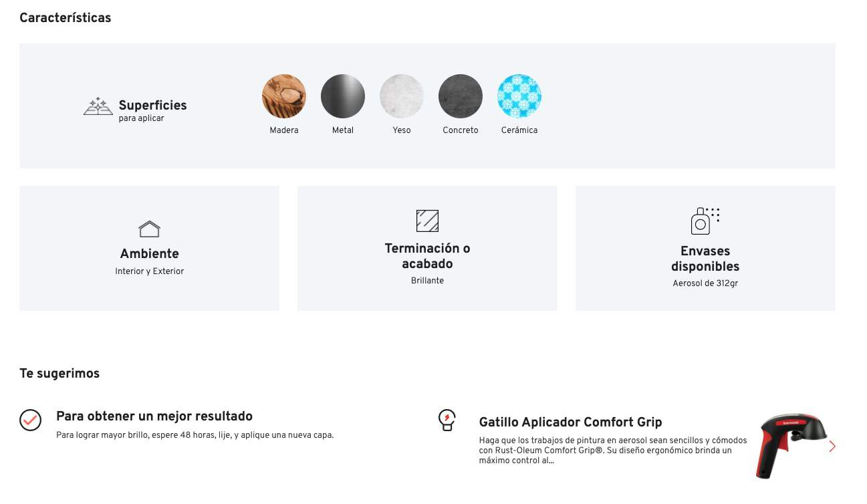Click the Madera wood surface circle
This screenshot has height=504, width=867.
pyautogui.click(x=284, y=96)
